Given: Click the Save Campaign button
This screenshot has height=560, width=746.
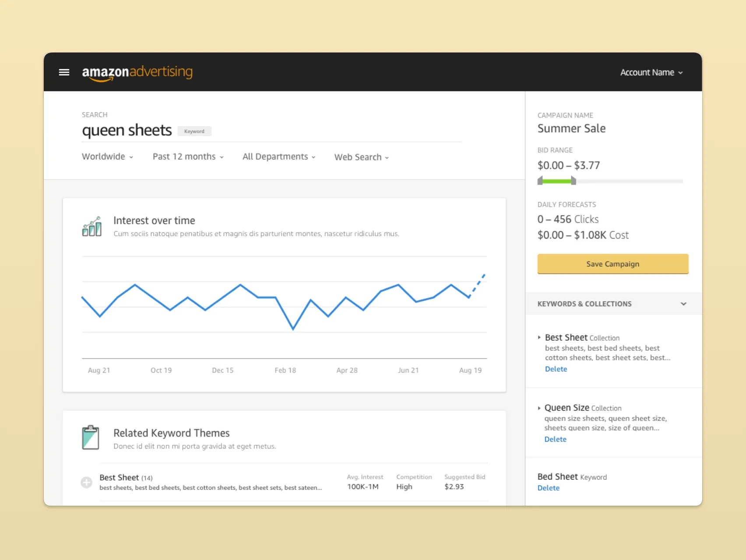Looking at the screenshot, I should pyautogui.click(x=613, y=264).
